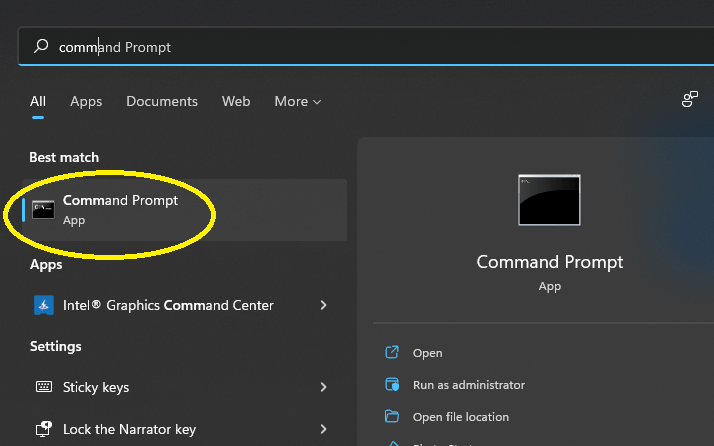Click inside the search text field
The image size is (714, 446).
point(366,46)
